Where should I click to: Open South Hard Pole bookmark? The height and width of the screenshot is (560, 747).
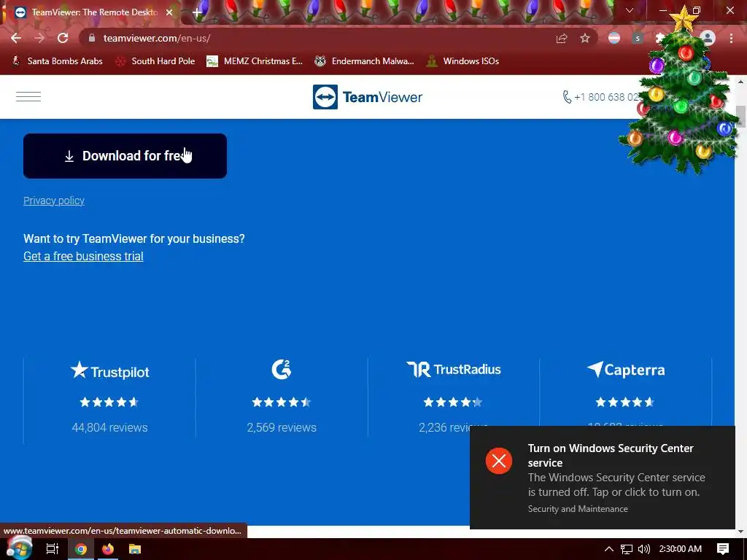tap(156, 61)
